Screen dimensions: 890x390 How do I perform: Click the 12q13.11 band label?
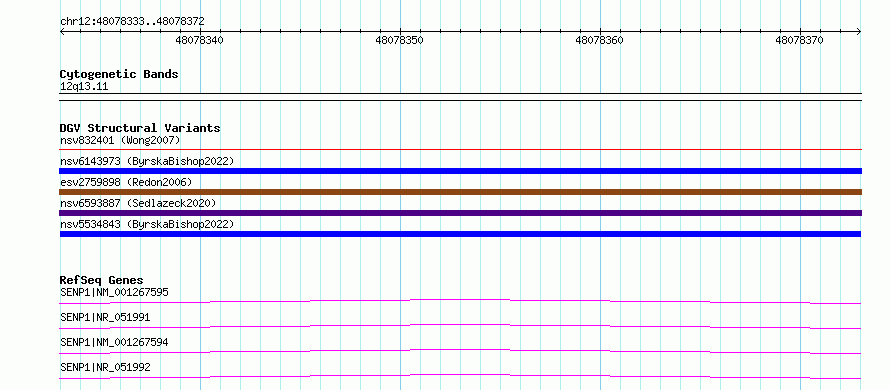(x=83, y=87)
